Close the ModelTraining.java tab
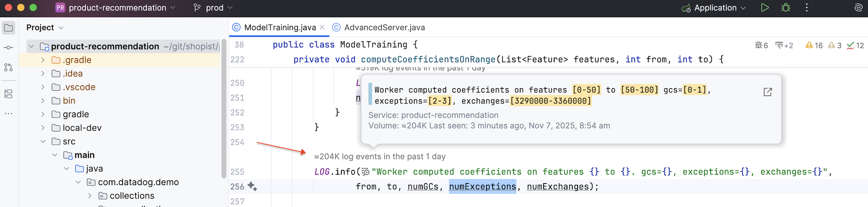 322,27
